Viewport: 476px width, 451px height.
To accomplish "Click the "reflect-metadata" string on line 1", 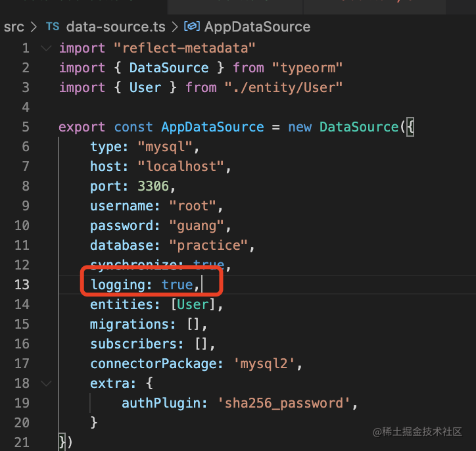I will (185, 48).
